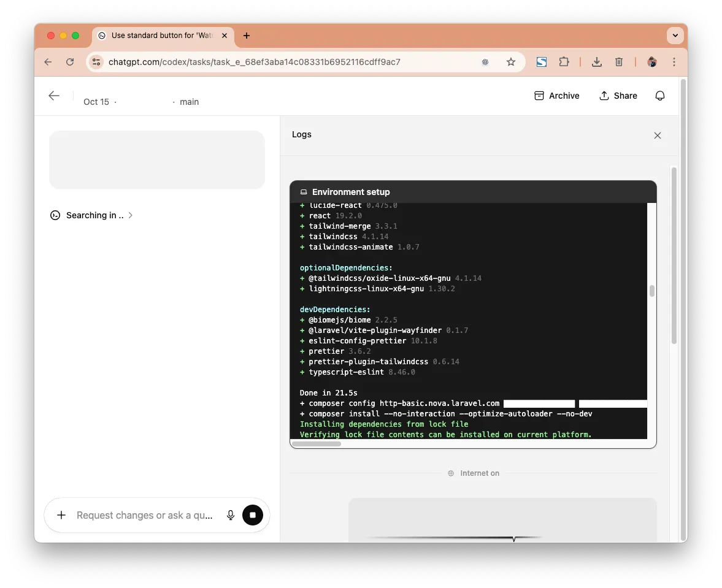Click the plus icon to add attachment
This screenshot has height=588, width=722.
coord(61,515)
